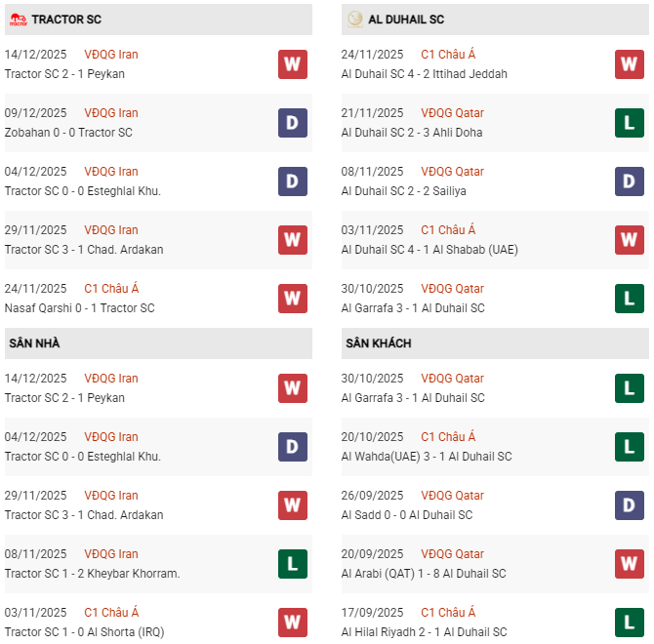Viewport: 654px width, 644px height.
Task: Open the Al Sadd 0 - 0 Al Duhail SC result
Action: (x=407, y=515)
